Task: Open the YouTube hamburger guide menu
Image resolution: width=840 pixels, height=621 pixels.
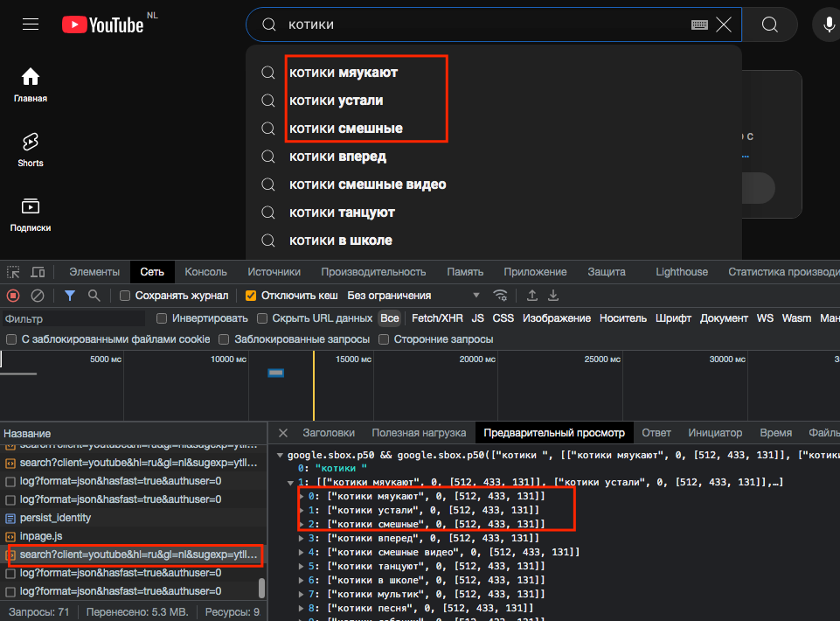Action: pos(31,24)
